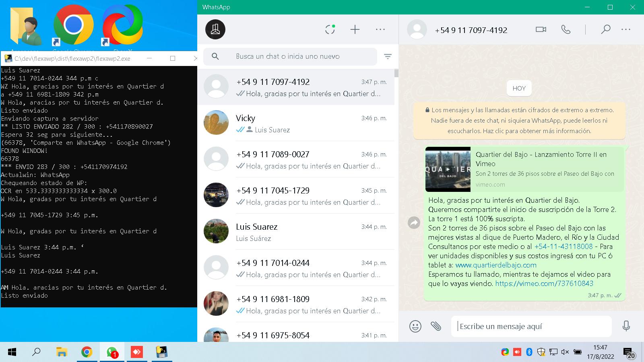Switch to WhatsApp in taskbar
The height and width of the screenshot is (362, 644).
[x=111, y=352]
